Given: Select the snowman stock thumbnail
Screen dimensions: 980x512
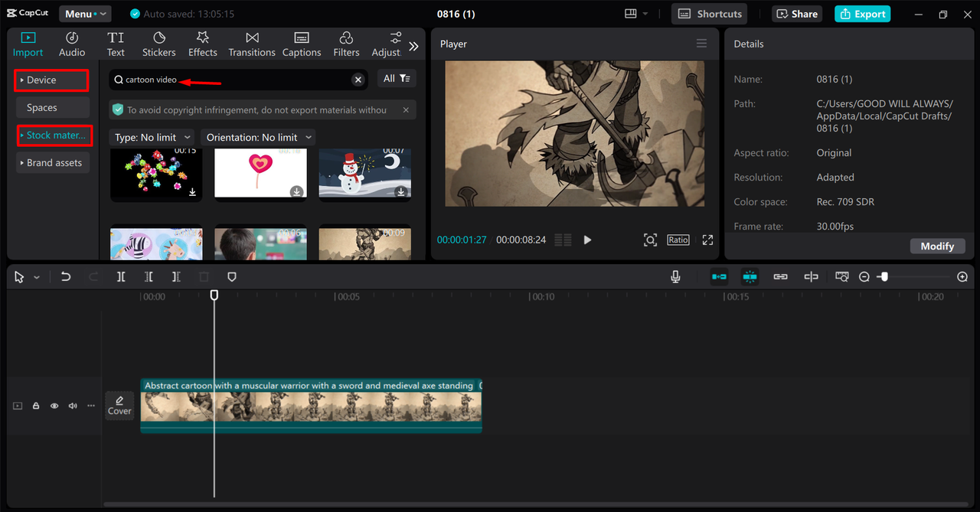Looking at the screenshot, I should [364, 174].
